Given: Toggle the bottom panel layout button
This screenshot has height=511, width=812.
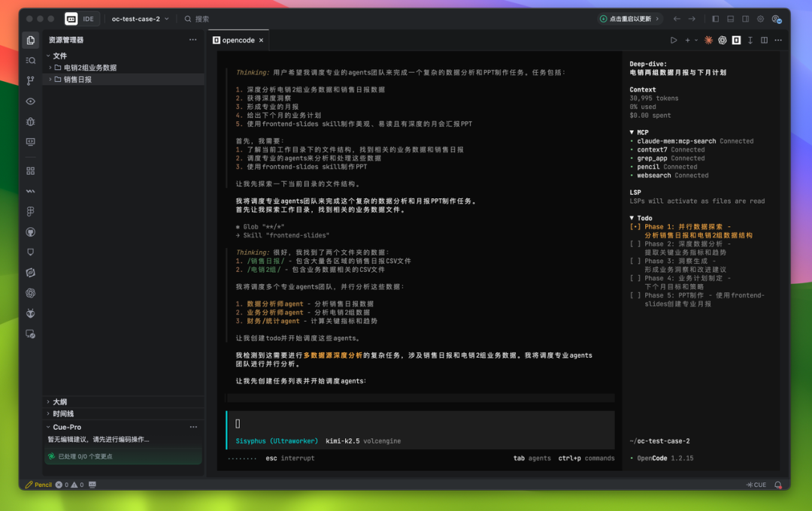Looking at the screenshot, I should tap(730, 19).
